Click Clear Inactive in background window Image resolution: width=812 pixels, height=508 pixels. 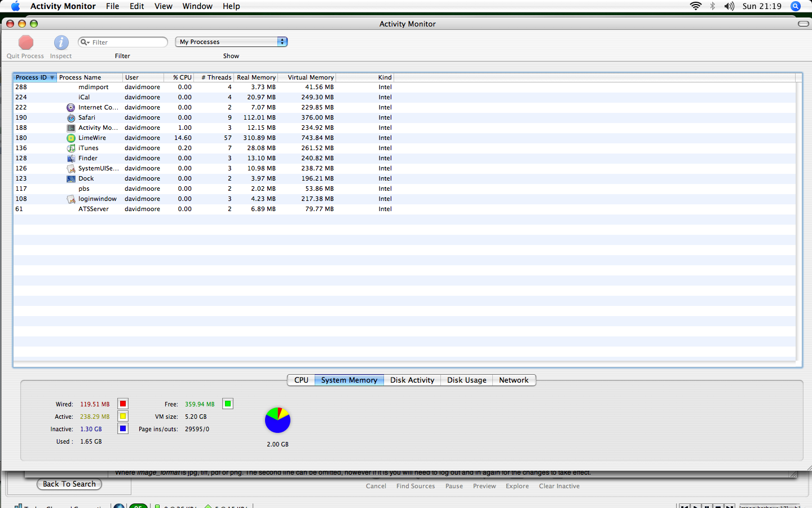[559, 486]
